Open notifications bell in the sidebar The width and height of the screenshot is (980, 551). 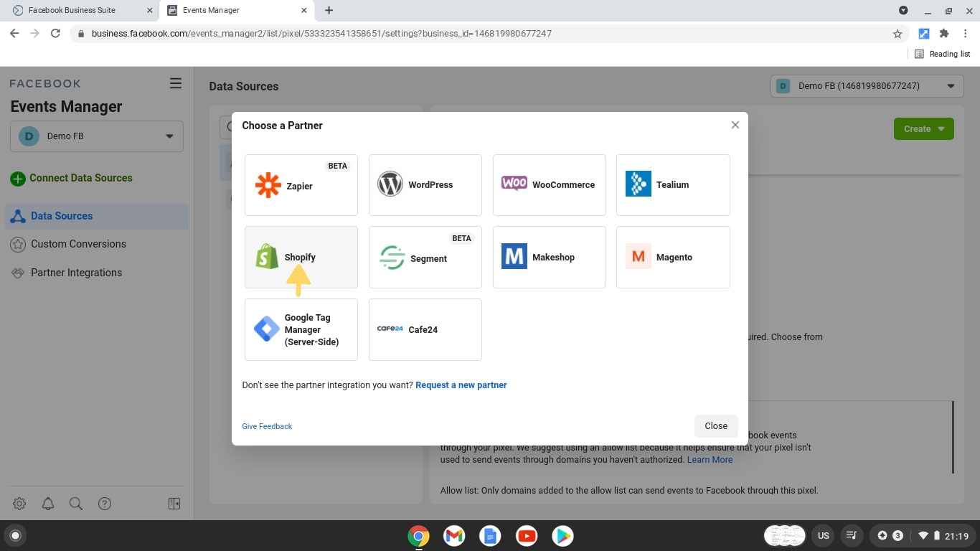pyautogui.click(x=48, y=504)
